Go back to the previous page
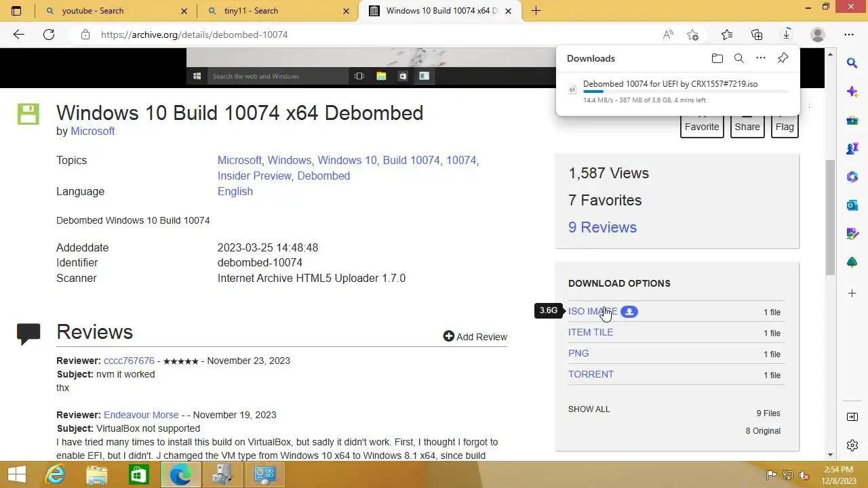868x488 pixels. click(x=18, y=35)
